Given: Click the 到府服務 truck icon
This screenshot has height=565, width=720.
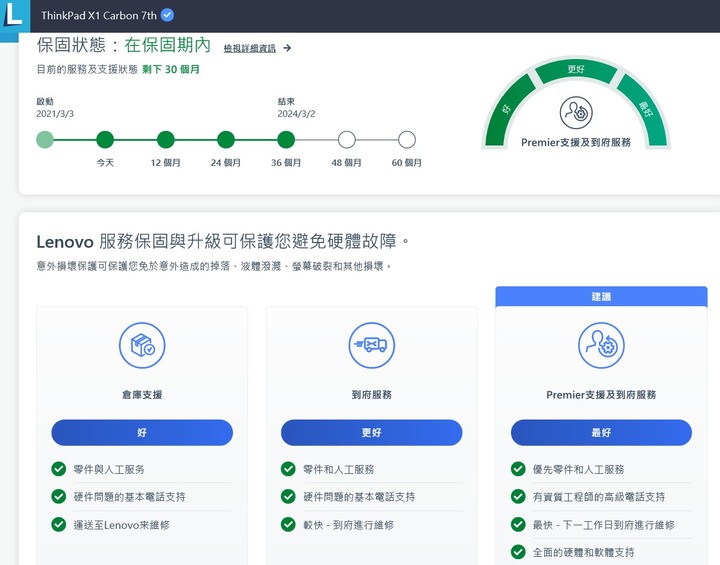Looking at the screenshot, I should [371, 345].
